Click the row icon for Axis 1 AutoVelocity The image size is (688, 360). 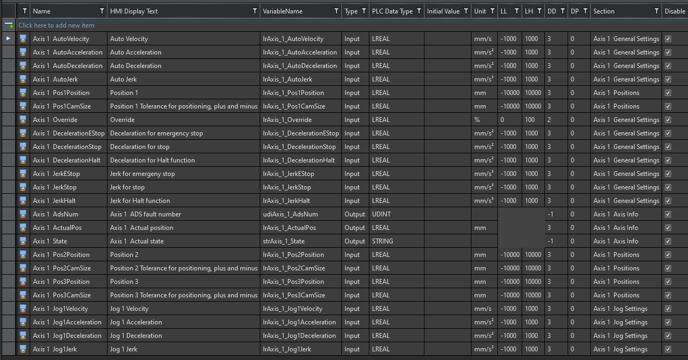pos(23,39)
